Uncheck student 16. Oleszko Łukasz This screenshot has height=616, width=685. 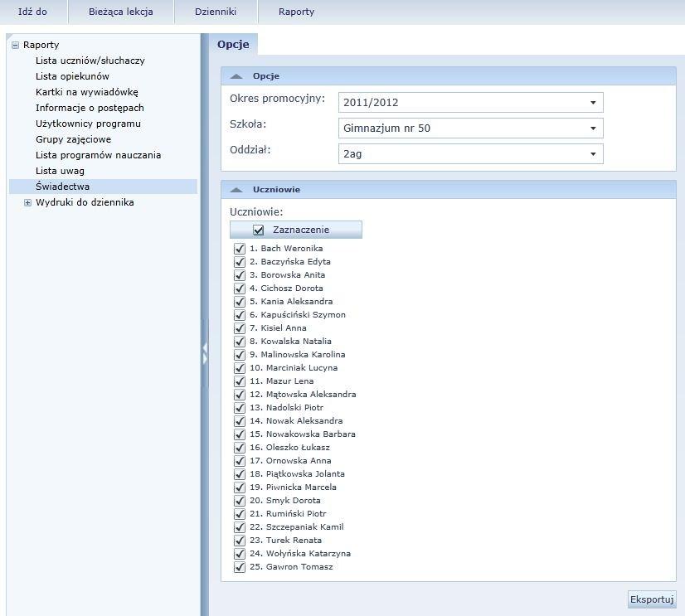coord(240,448)
